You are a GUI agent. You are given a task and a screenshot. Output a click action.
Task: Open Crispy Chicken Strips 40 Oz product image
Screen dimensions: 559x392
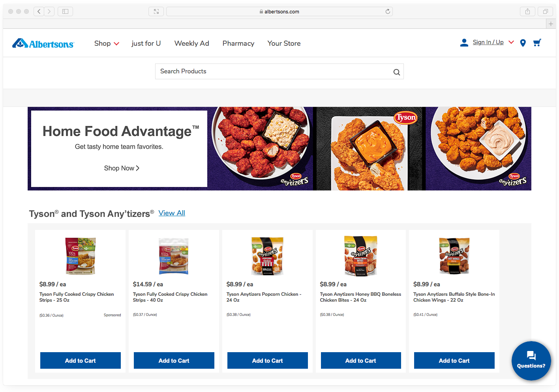(x=174, y=256)
